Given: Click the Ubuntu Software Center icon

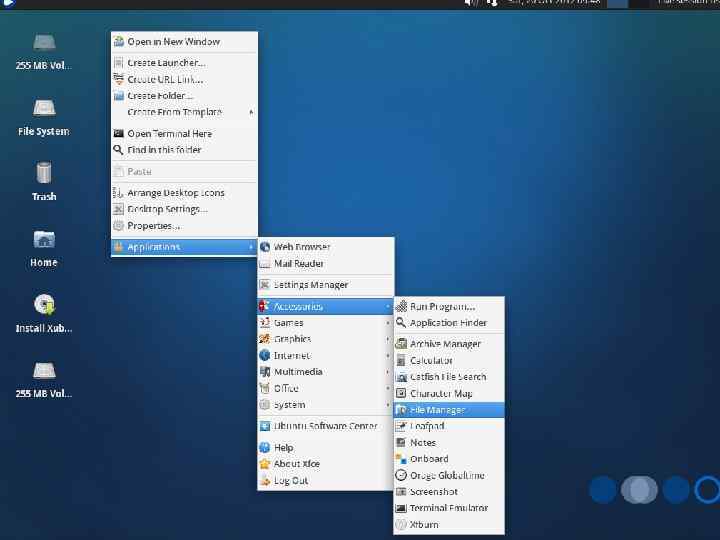Looking at the screenshot, I should [265, 426].
